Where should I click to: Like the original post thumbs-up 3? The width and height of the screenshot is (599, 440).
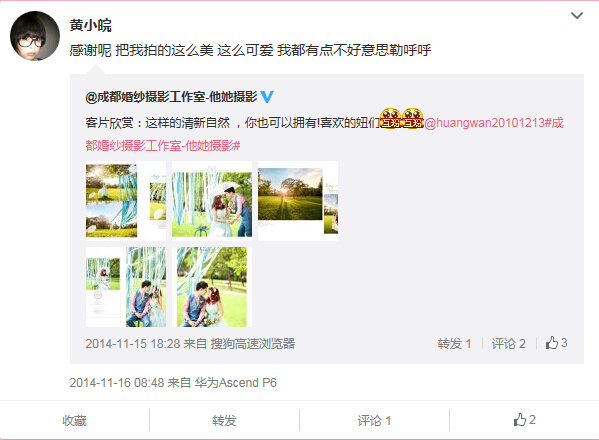556,343
